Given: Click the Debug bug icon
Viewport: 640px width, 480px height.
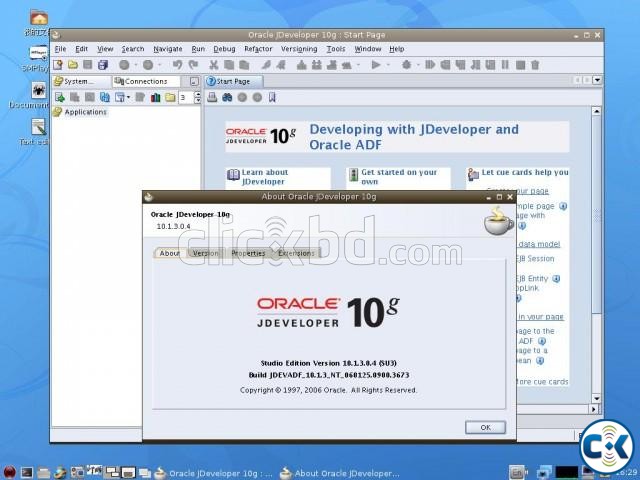Looking at the screenshot, I should (407, 64).
